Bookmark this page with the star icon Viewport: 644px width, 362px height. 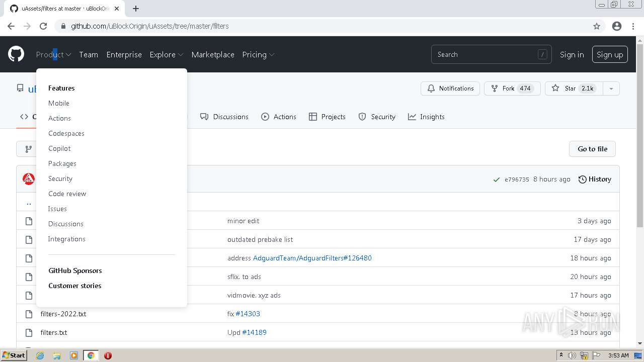pos(597,26)
